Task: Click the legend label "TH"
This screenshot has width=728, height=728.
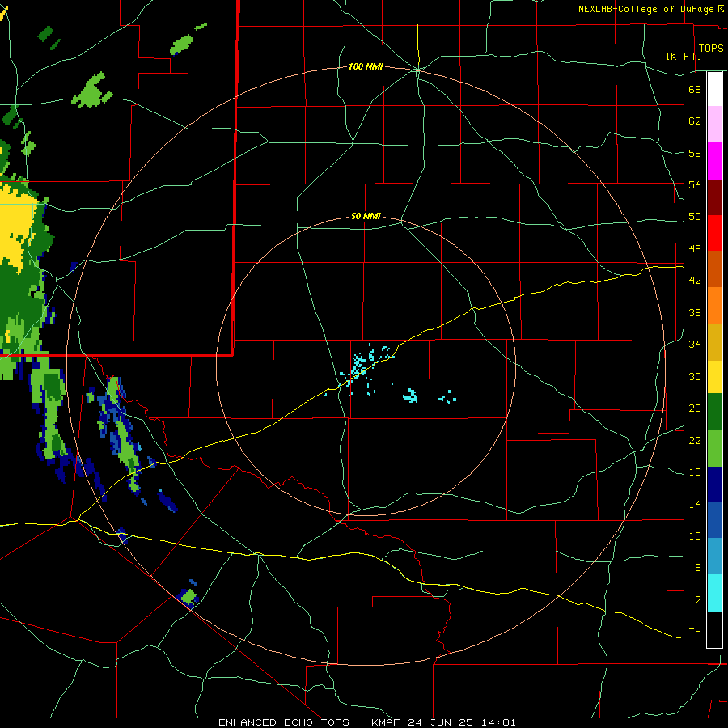Action: pos(695,632)
